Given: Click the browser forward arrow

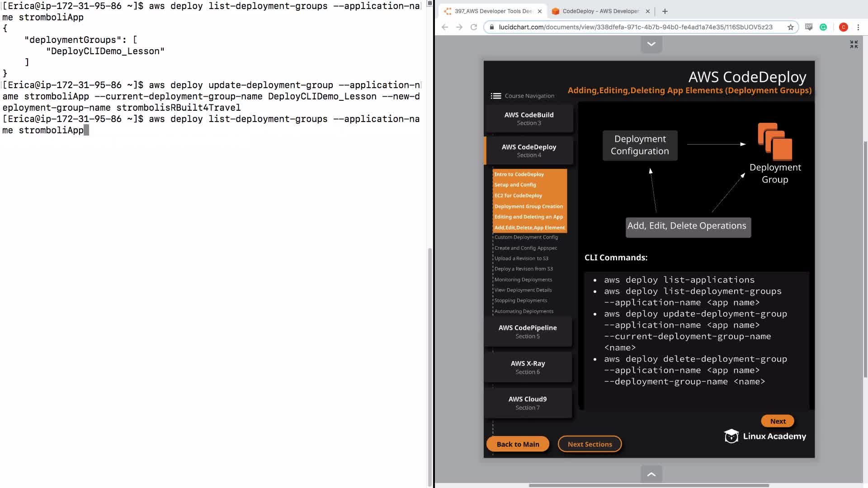Looking at the screenshot, I should click(x=459, y=27).
